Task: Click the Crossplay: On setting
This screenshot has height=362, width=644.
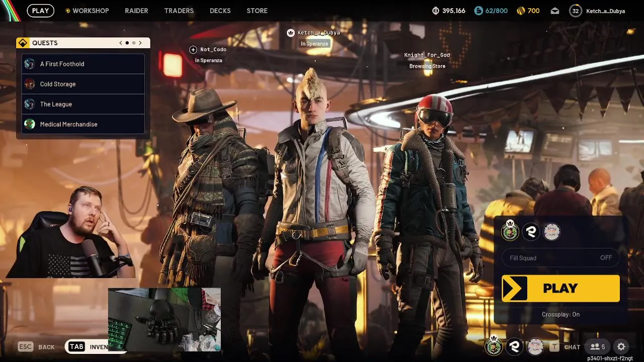Action: tap(560, 314)
